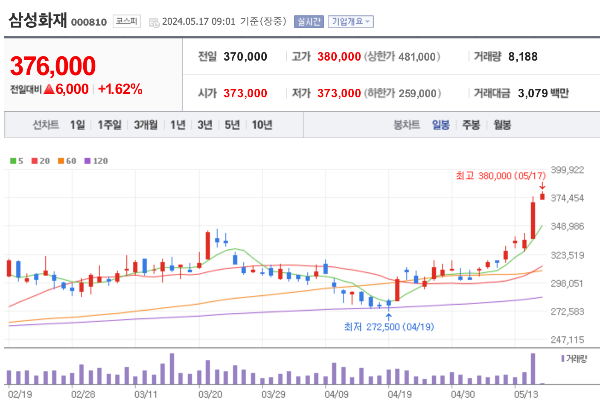The height and width of the screenshot is (418, 600).
Task: Select the 1년 line chart tab
Action: coord(178,125)
